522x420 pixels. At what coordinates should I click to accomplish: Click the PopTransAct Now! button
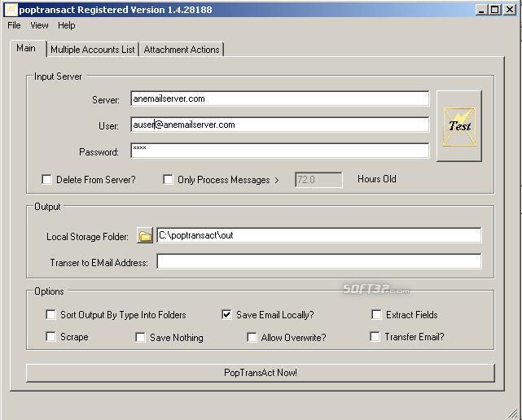tap(261, 373)
